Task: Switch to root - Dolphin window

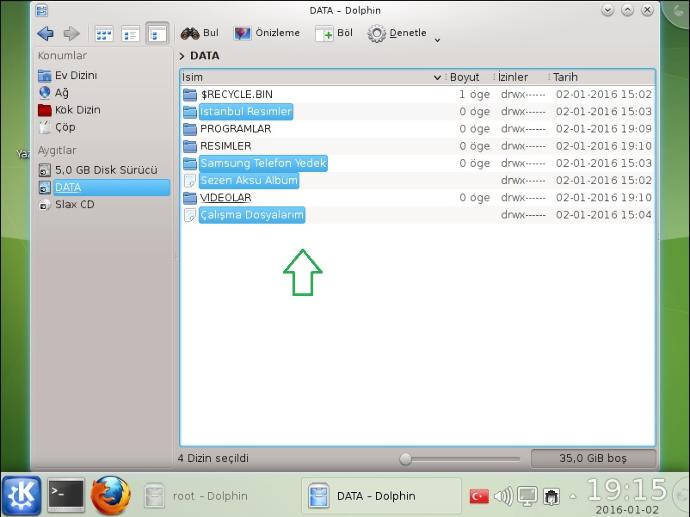Action: [197, 496]
